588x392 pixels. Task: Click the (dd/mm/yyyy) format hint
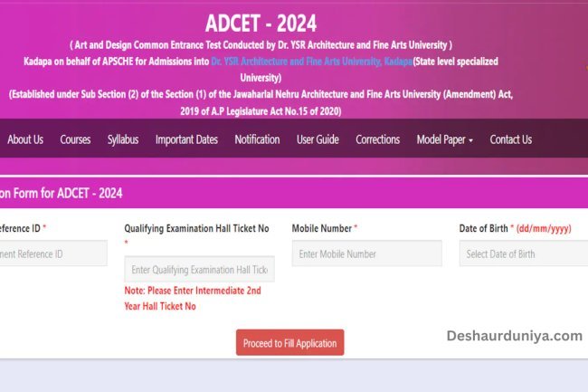click(x=544, y=228)
